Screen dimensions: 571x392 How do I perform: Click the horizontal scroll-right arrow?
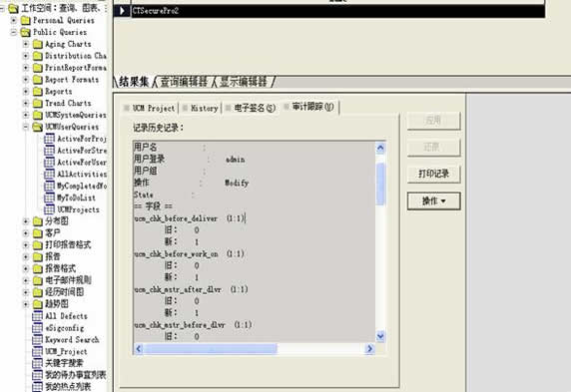tap(369, 349)
